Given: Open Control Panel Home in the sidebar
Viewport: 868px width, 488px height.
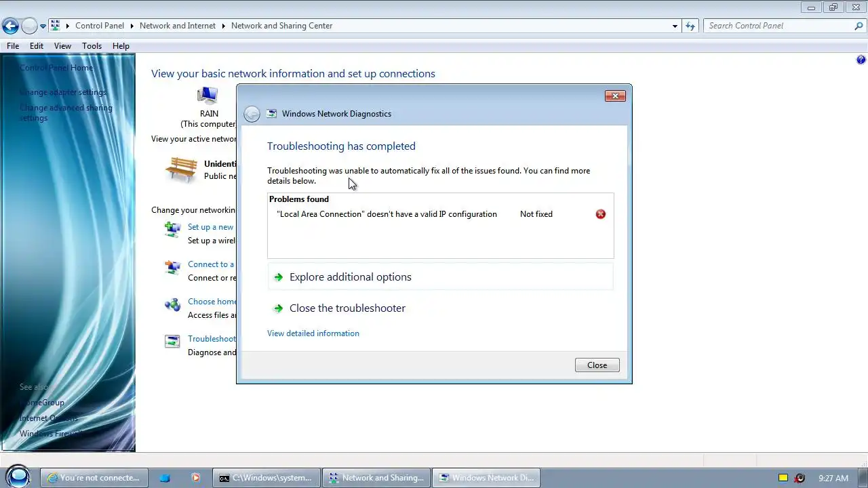Looking at the screenshot, I should (56, 68).
